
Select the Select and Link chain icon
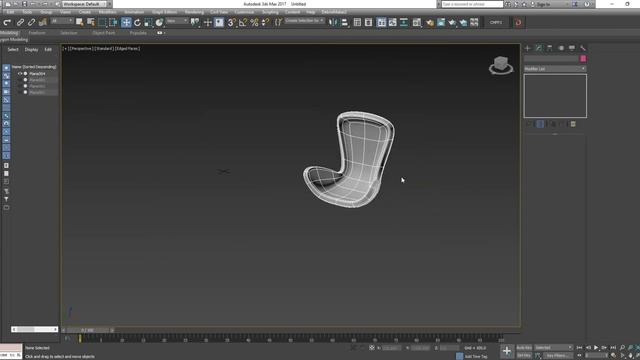20,22
